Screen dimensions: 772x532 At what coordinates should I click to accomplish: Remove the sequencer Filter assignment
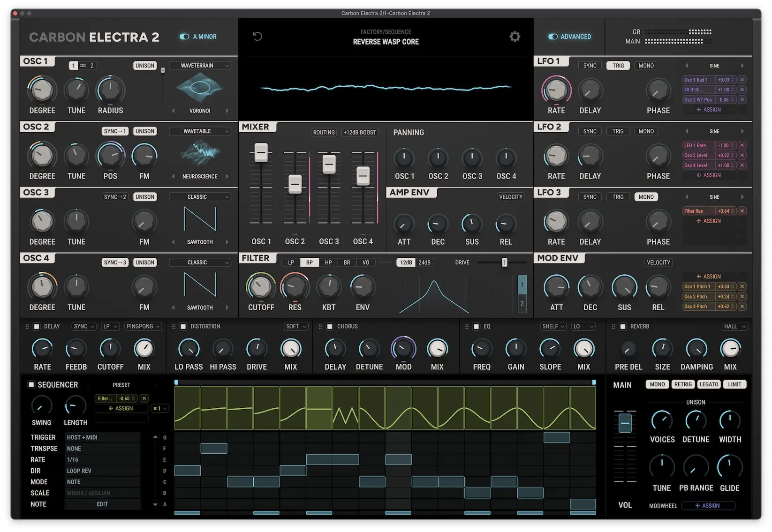coord(144,398)
